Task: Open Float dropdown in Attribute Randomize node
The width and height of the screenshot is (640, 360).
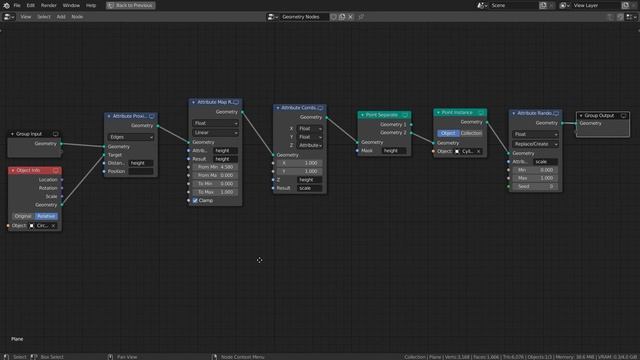Action: point(535,134)
